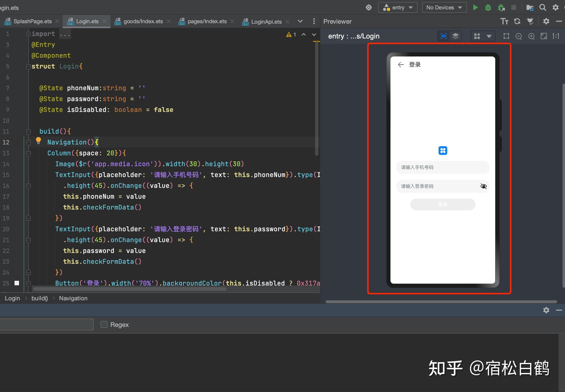Screen dimensions: 565x392
Task: Run the app with green play button
Action: tap(476, 8)
